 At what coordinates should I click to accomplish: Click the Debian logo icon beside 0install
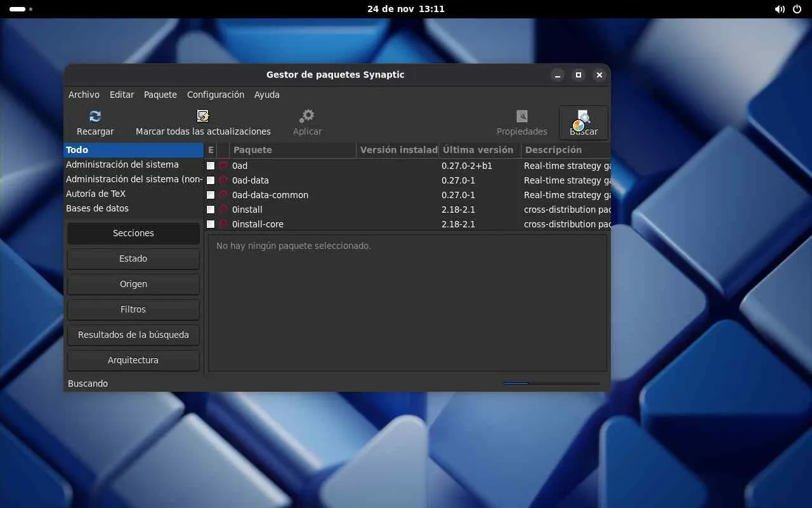[x=223, y=210]
